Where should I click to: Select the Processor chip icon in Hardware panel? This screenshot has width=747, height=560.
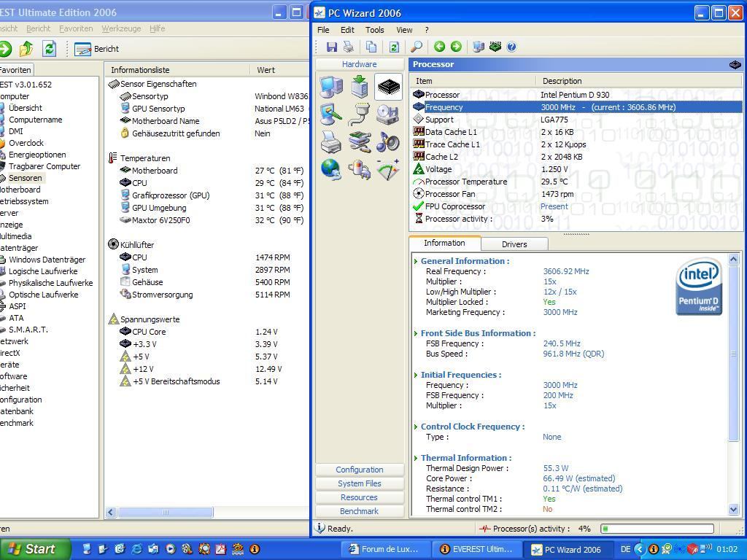[x=388, y=87]
